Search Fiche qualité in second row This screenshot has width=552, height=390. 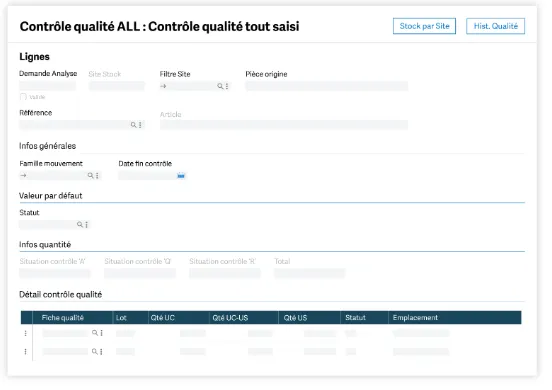(x=95, y=351)
